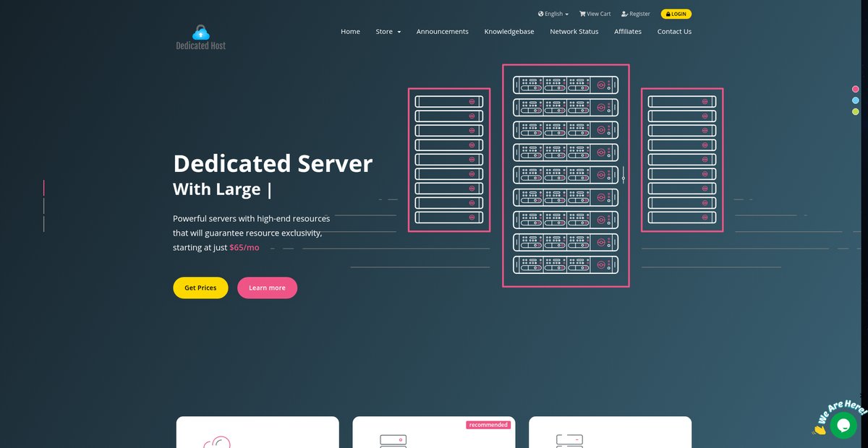Image resolution: width=868 pixels, height=448 pixels.
Task: Open the Network Status menu item
Action: click(574, 32)
